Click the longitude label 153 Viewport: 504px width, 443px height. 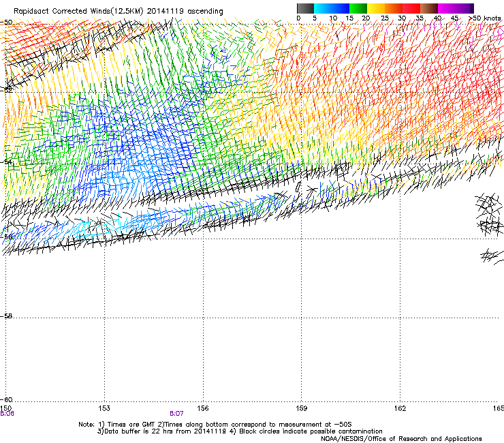point(104,408)
